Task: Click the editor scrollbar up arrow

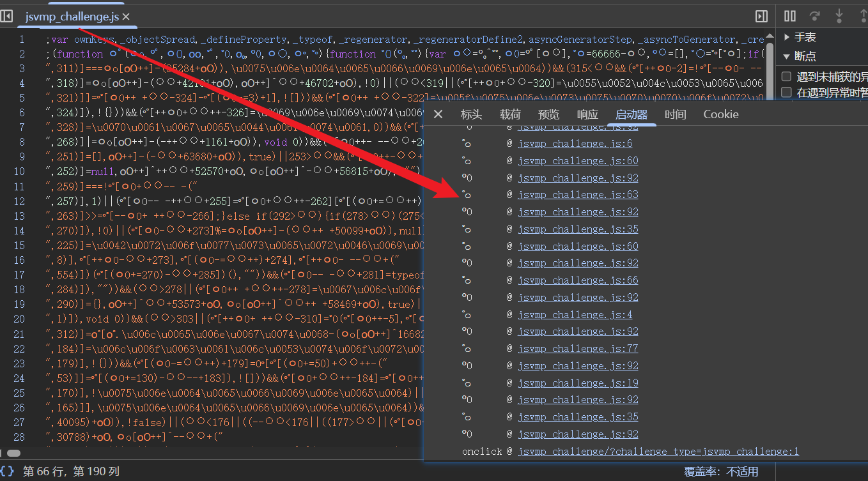Action: (x=770, y=37)
